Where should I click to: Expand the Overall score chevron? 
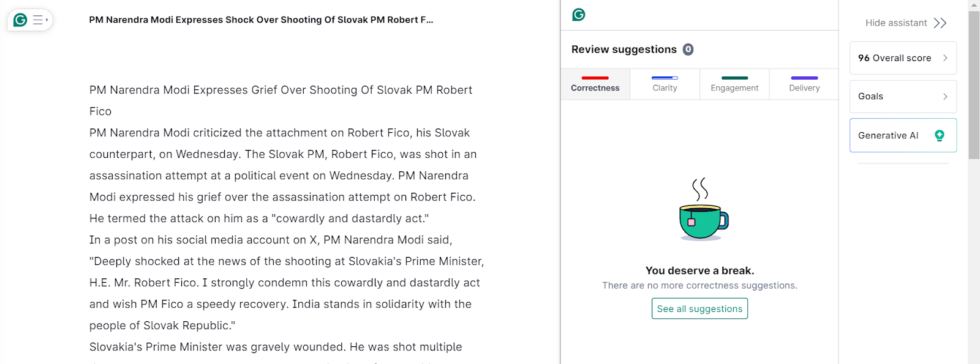point(945,58)
